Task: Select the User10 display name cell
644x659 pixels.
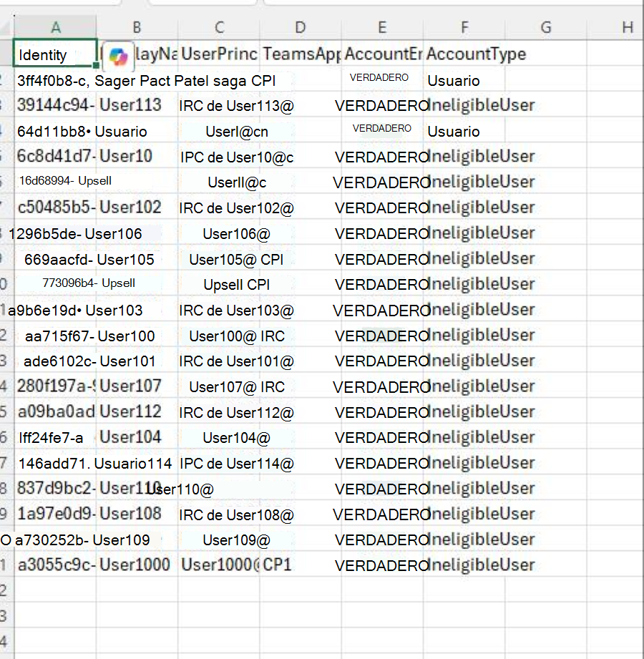Action: tap(137, 156)
